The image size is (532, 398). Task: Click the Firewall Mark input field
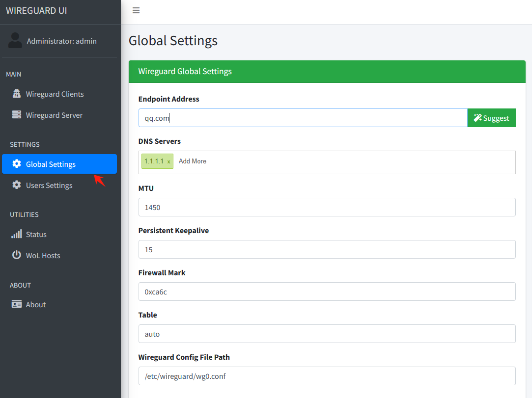327,292
